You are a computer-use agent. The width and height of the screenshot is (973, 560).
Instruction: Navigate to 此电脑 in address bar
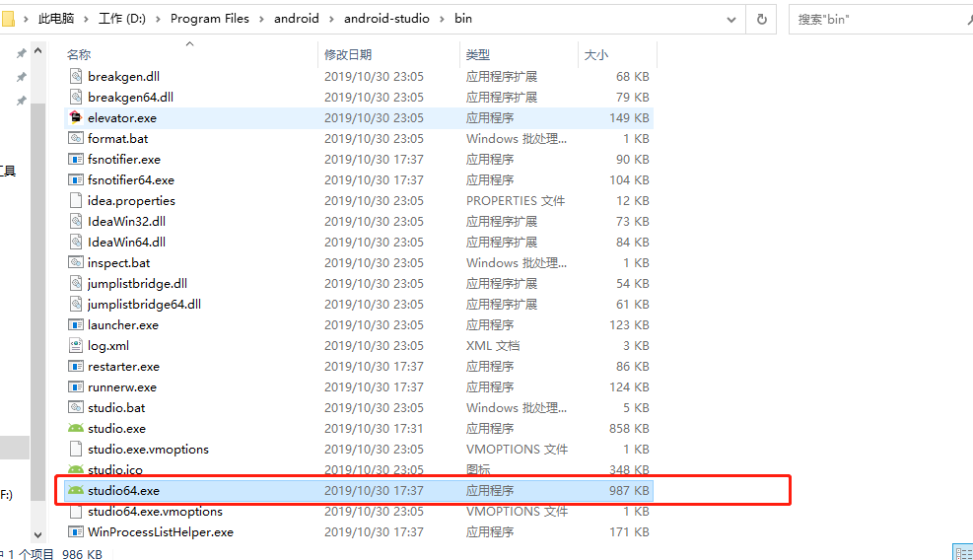[56, 19]
